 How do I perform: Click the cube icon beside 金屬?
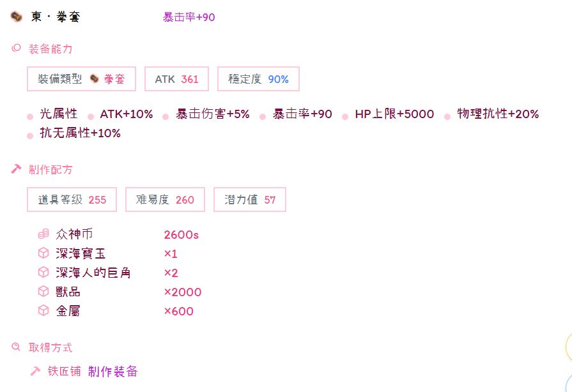coord(43,311)
